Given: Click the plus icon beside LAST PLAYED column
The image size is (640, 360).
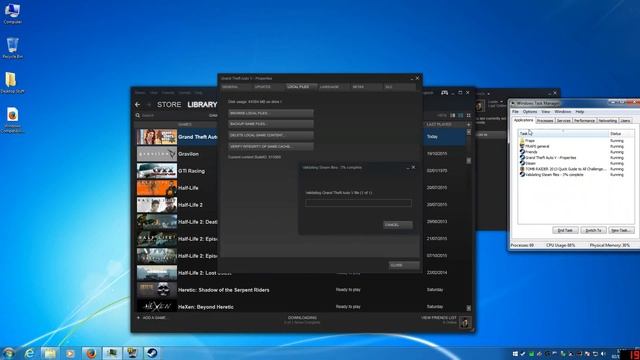Looking at the screenshot, I should [469, 124].
